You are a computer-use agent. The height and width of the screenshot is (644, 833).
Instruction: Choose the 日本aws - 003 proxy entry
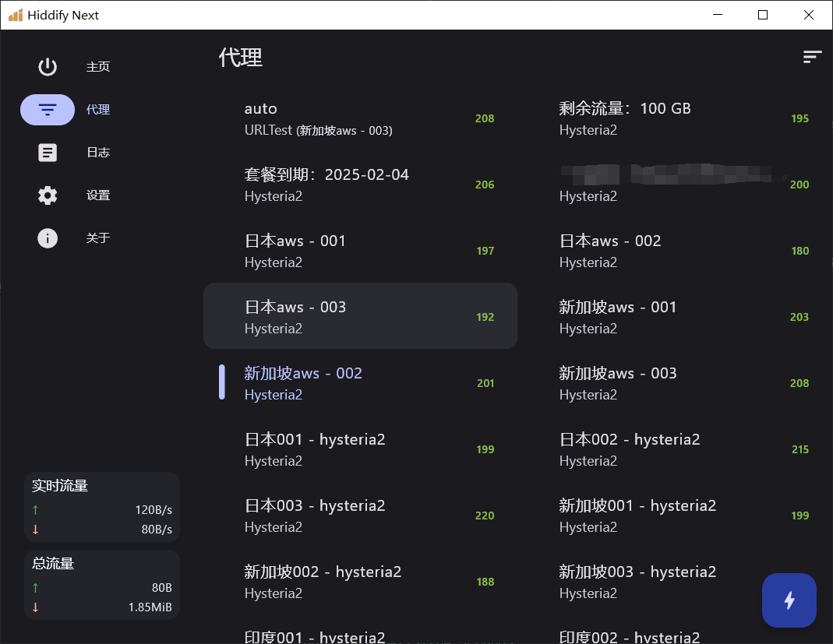pyautogui.click(x=360, y=317)
